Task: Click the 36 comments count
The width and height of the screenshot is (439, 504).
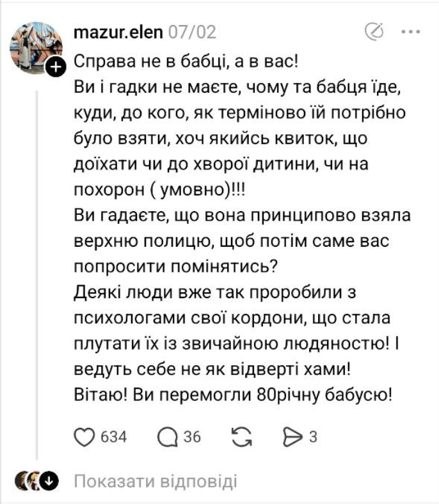Action: [x=192, y=437]
